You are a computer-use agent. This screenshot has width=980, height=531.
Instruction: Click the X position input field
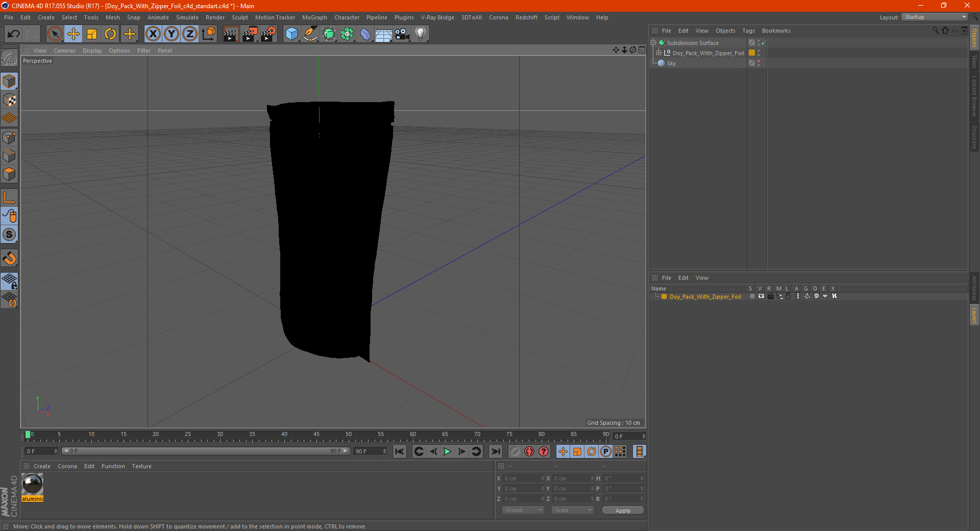pyautogui.click(x=523, y=478)
